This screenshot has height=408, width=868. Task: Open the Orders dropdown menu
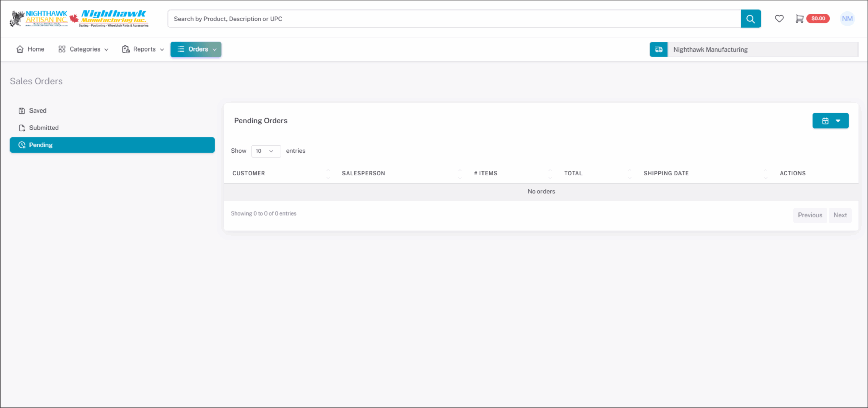point(196,49)
